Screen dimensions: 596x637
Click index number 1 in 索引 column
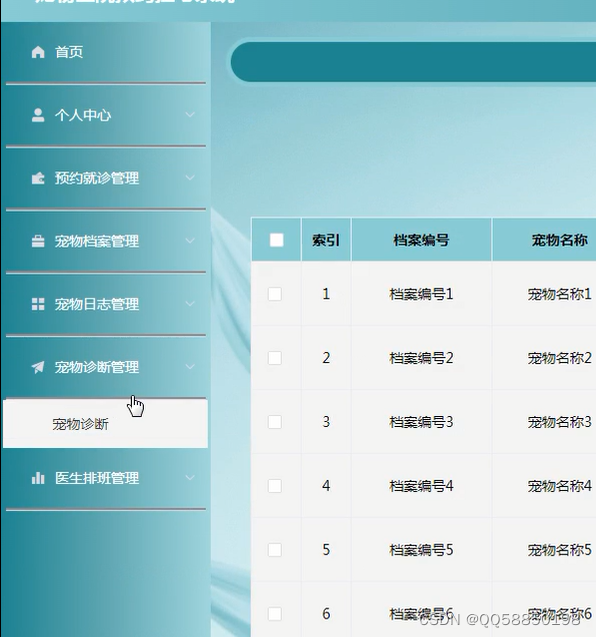point(326,294)
